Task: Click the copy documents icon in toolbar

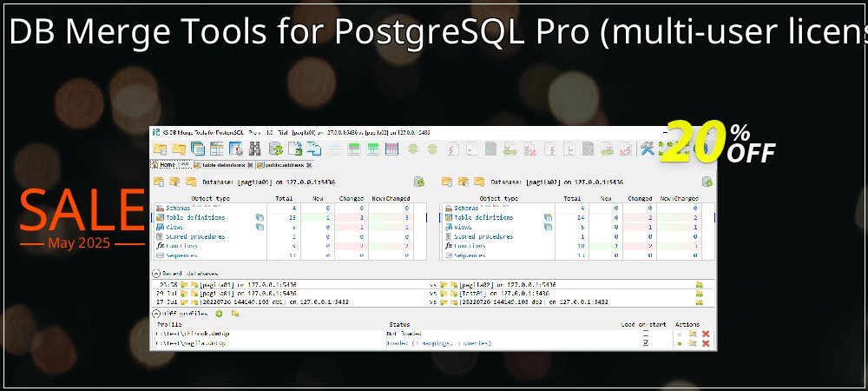Action: (314, 149)
